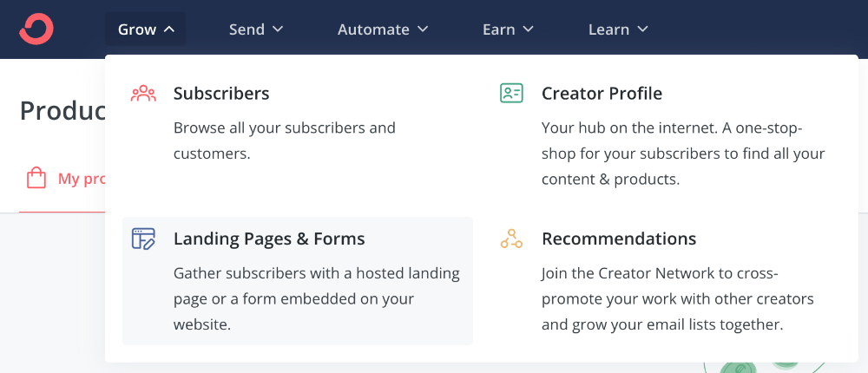Click the Recommendations network icon
Image resolution: width=868 pixels, height=373 pixels.
pyautogui.click(x=511, y=239)
